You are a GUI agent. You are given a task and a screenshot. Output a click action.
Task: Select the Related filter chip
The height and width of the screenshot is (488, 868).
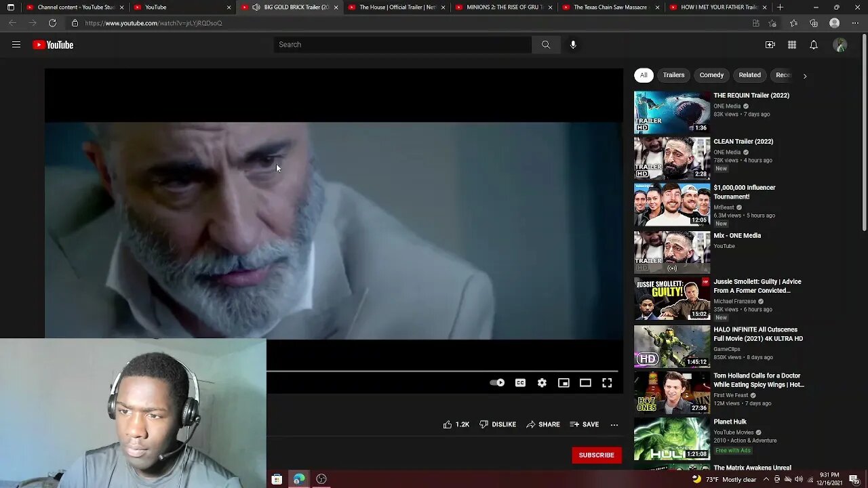(x=749, y=75)
